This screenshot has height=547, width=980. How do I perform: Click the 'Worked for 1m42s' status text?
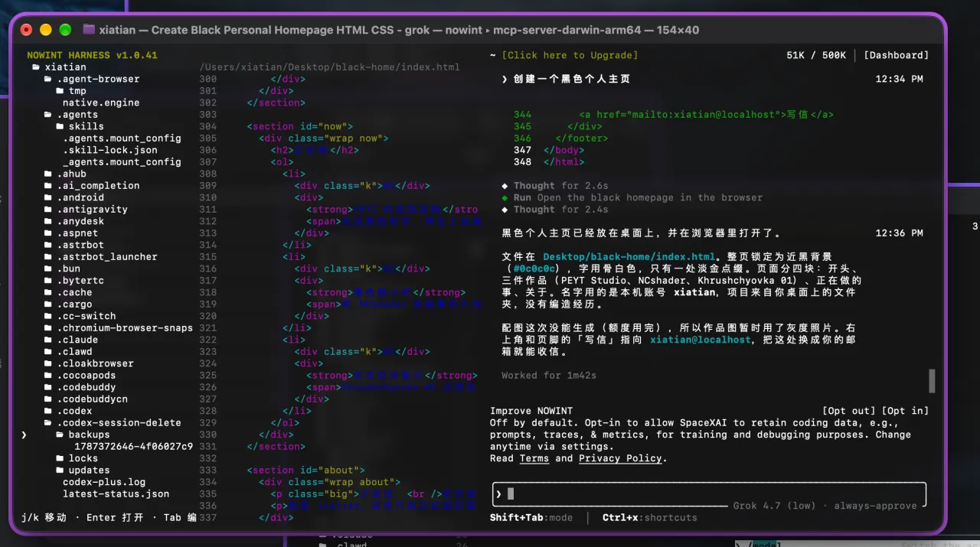click(x=549, y=376)
